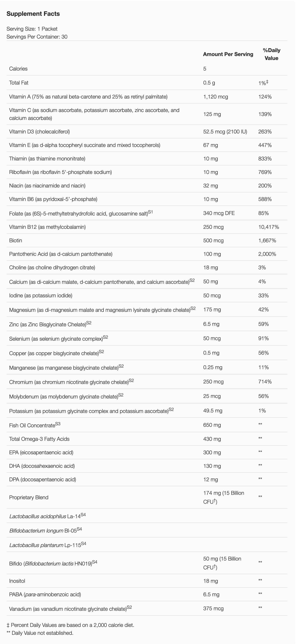The height and width of the screenshot is (644, 296).
Task: Click the S3 footnote beside Fish Oil Concentrate
Action: [58, 424]
